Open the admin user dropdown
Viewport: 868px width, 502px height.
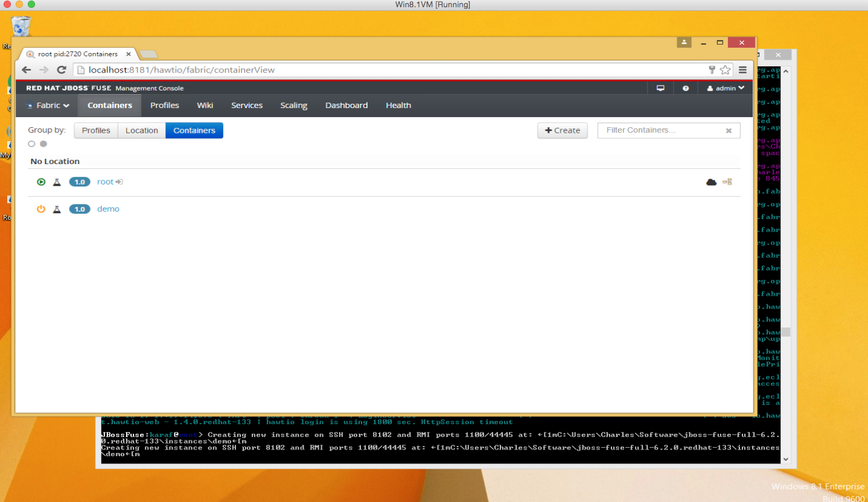726,88
